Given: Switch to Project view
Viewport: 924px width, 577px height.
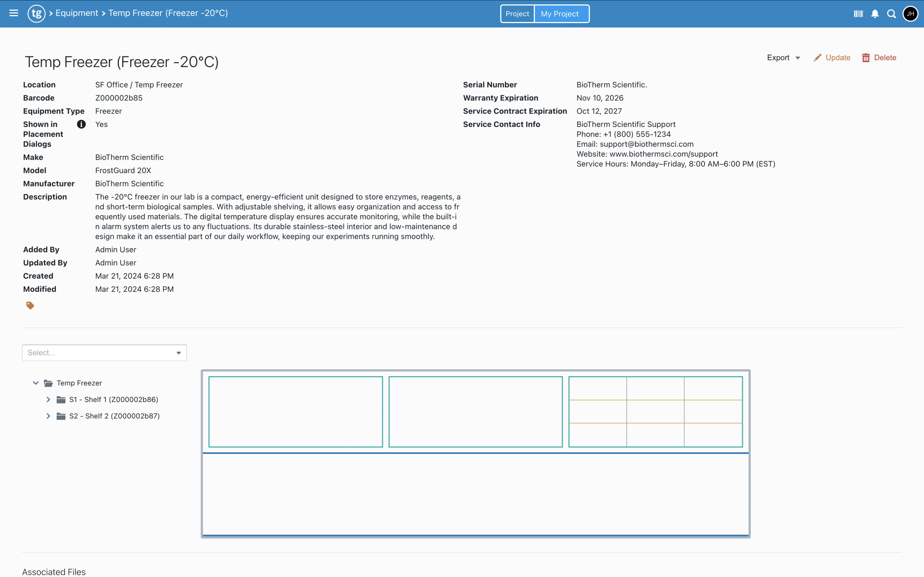Looking at the screenshot, I should [x=517, y=13].
